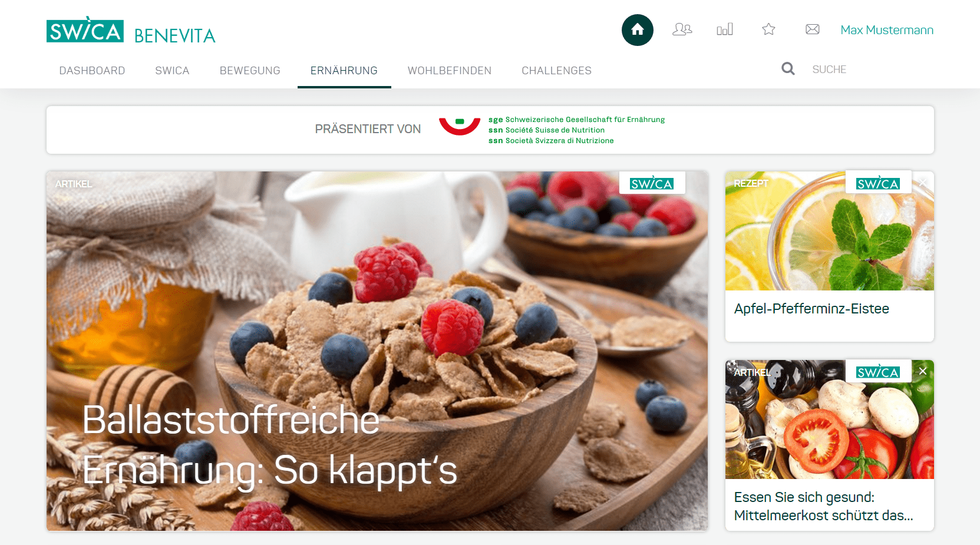This screenshot has width=980, height=545.
Task: Click the search magnifier icon
Action: (x=788, y=69)
